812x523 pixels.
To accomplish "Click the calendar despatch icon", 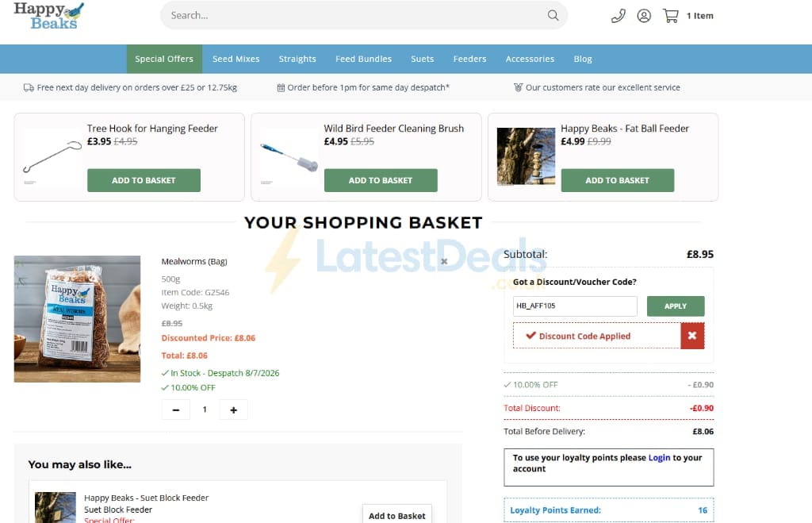I will [x=281, y=87].
